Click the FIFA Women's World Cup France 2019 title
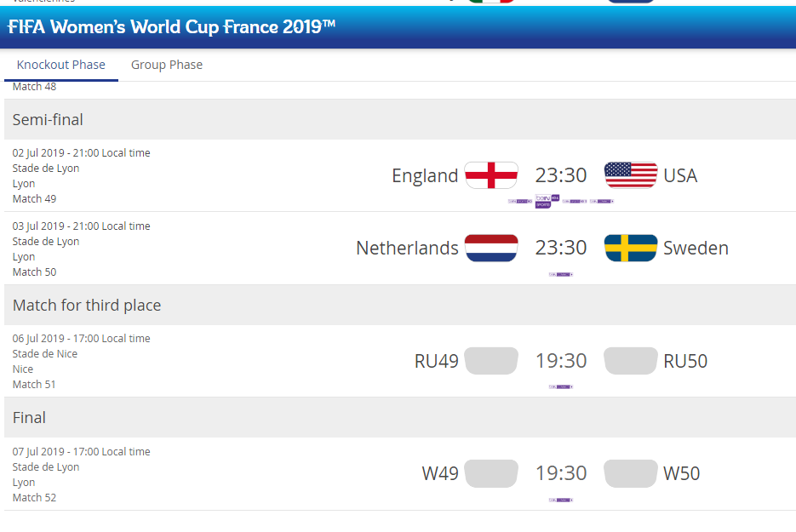 click(x=171, y=27)
